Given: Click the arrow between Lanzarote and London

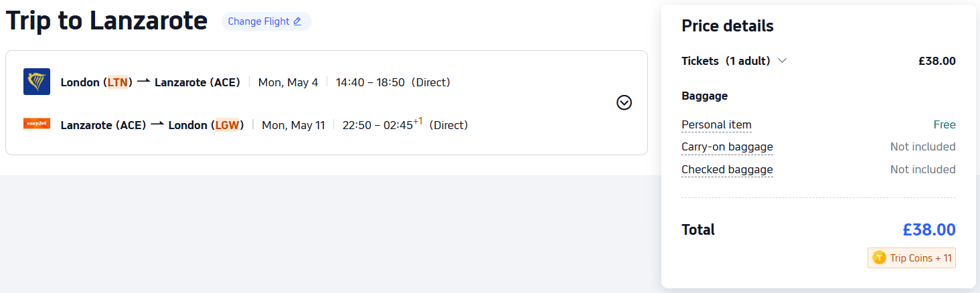Looking at the screenshot, I should (157, 124).
